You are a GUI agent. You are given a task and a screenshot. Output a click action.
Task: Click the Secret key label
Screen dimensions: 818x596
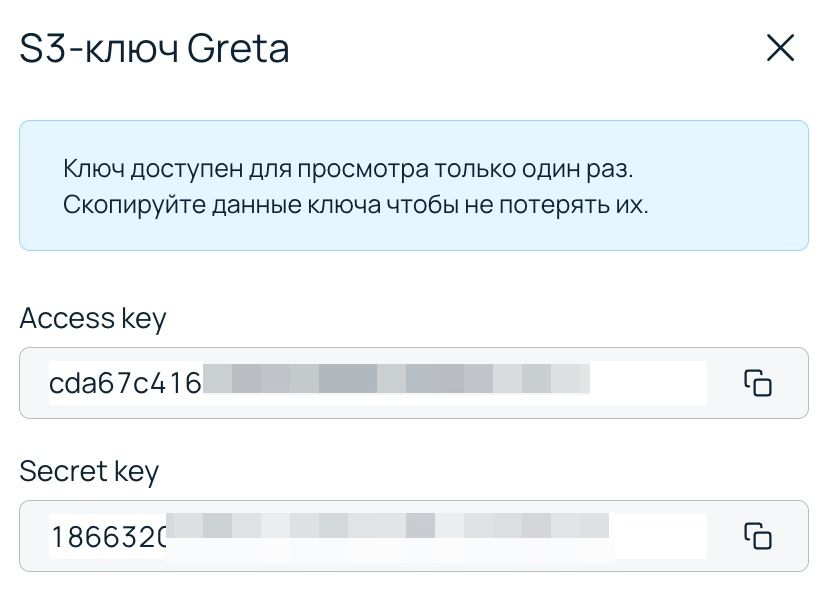pyautogui.click(x=89, y=471)
